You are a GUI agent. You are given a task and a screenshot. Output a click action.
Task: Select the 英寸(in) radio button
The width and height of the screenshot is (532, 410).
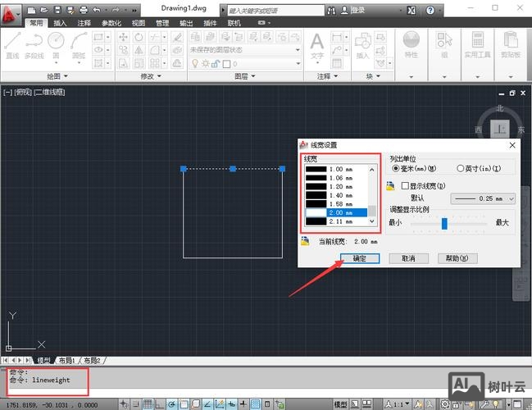tap(461, 168)
